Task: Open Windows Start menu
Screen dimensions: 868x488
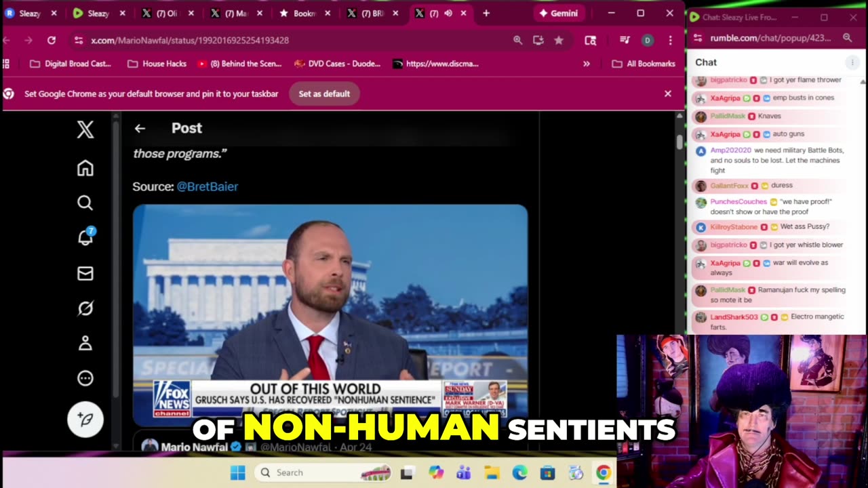Action: (x=238, y=472)
